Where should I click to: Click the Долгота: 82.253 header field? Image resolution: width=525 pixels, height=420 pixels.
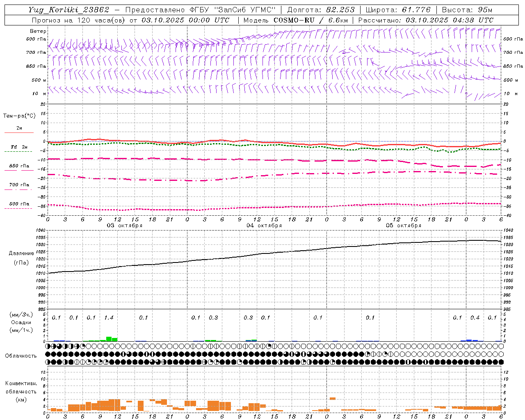pyautogui.click(x=321, y=10)
